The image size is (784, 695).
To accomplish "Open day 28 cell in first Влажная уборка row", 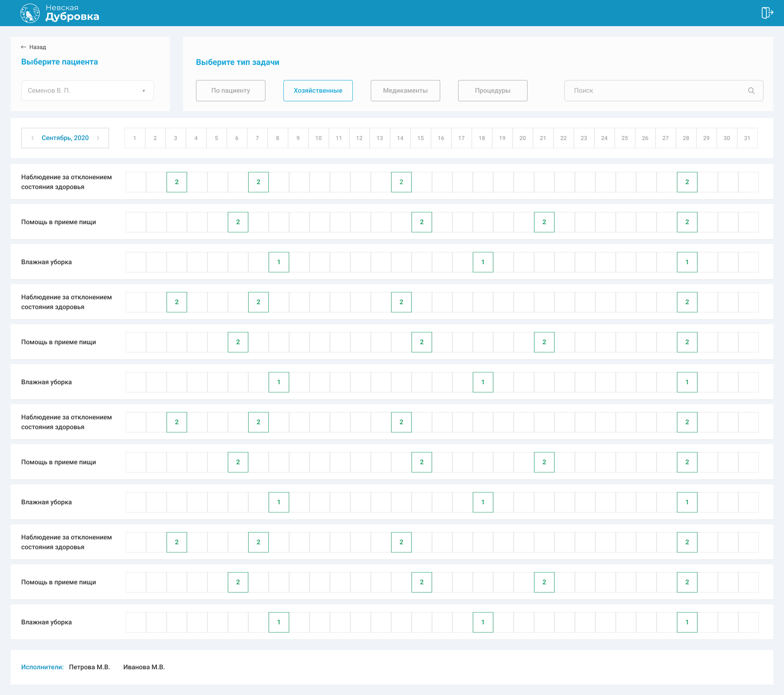I will click(x=687, y=262).
